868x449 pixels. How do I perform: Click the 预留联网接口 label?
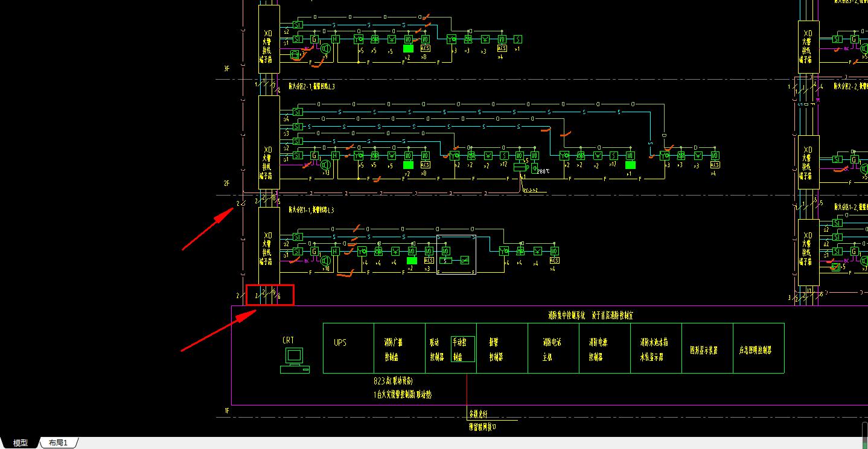coord(482,427)
